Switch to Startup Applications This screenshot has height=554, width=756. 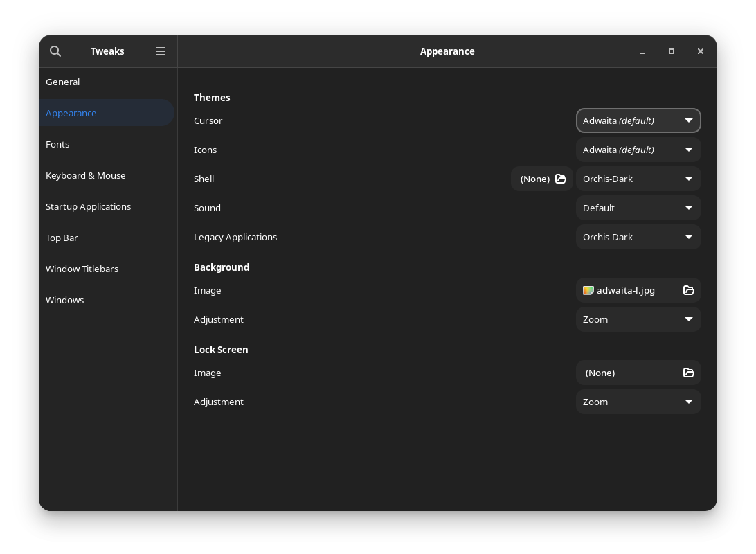[107, 206]
